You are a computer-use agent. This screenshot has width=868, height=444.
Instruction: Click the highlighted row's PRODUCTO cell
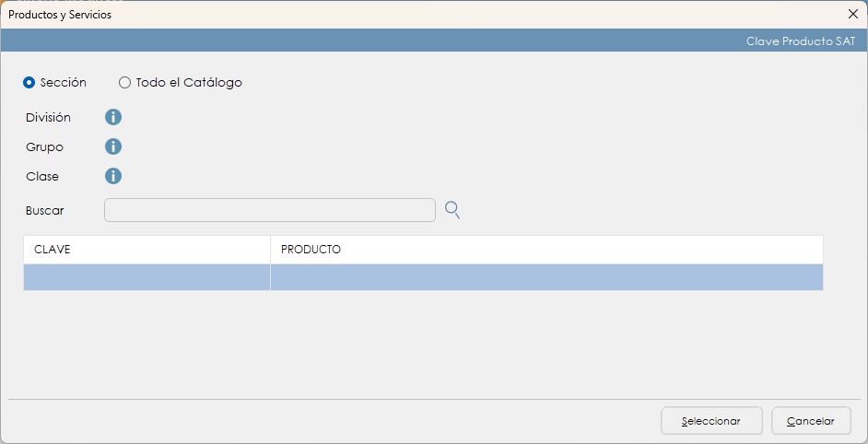[x=545, y=277]
